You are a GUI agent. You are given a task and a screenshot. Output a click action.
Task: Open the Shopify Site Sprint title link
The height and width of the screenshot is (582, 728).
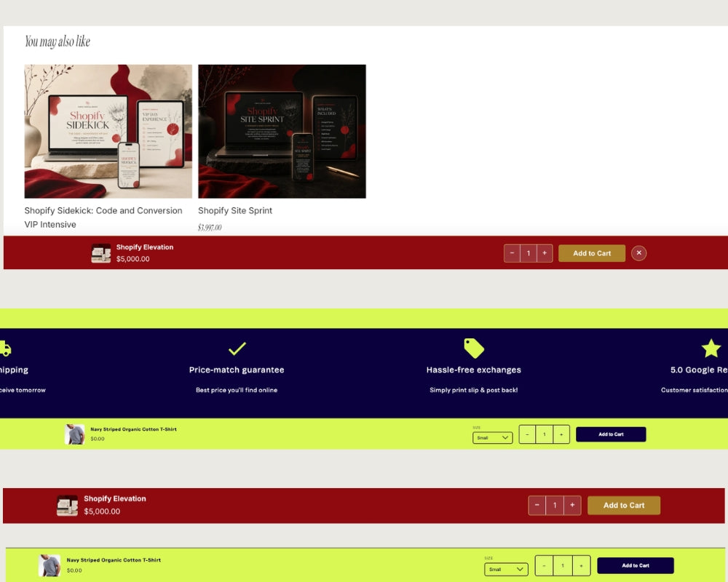(235, 210)
